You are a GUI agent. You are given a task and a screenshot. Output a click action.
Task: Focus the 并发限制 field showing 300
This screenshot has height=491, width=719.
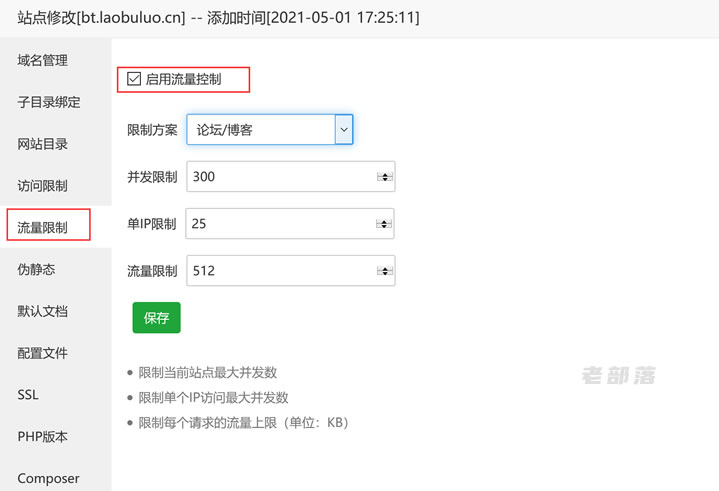(291, 177)
